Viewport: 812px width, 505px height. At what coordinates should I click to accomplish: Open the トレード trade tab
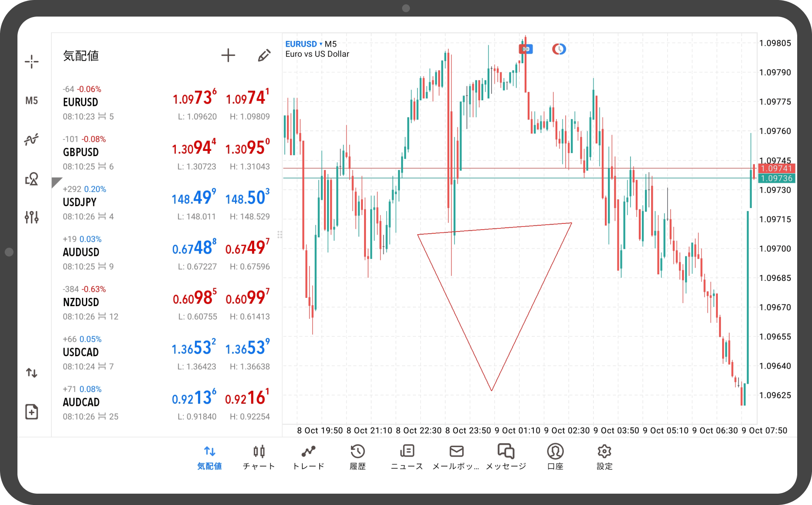coord(308,457)
